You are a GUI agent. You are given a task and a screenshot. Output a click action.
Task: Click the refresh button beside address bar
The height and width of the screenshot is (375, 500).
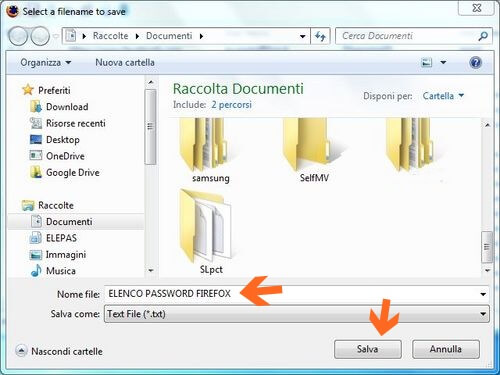coord(320,36)
